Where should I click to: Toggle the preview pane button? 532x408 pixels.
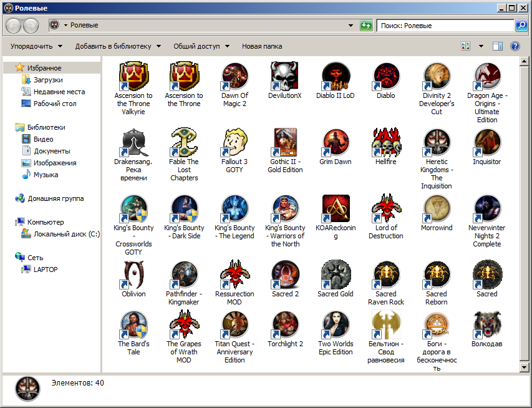(x=498, y=46)
